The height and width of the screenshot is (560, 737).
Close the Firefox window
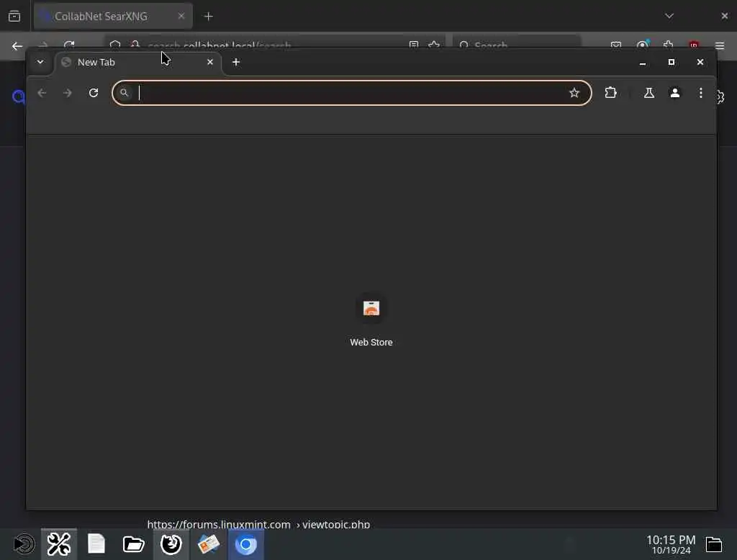pyautogui.click(x=724, y=16)
